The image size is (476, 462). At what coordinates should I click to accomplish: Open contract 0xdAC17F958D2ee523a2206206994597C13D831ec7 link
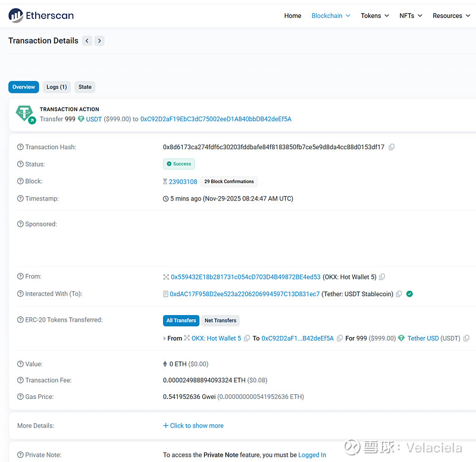point(245,294)
